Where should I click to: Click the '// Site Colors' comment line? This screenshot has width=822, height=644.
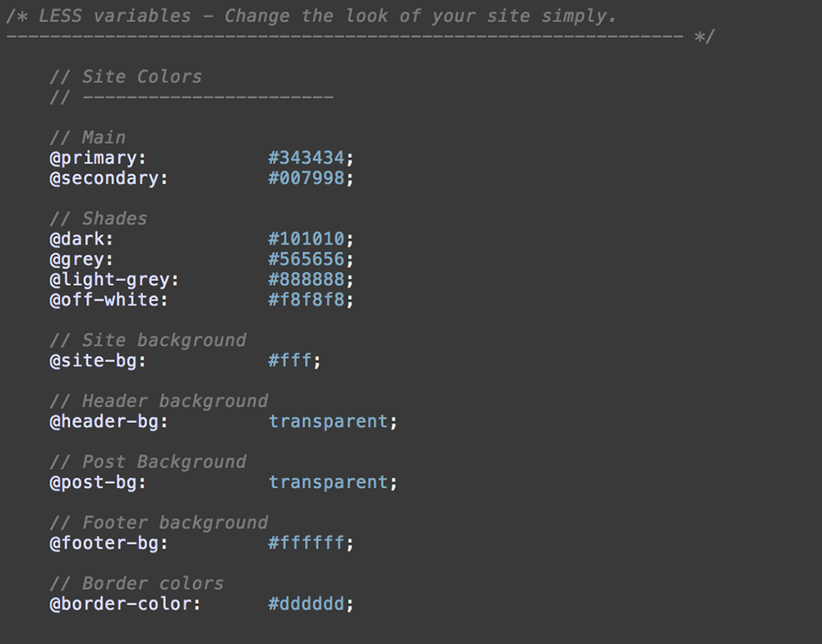(125, 76)
